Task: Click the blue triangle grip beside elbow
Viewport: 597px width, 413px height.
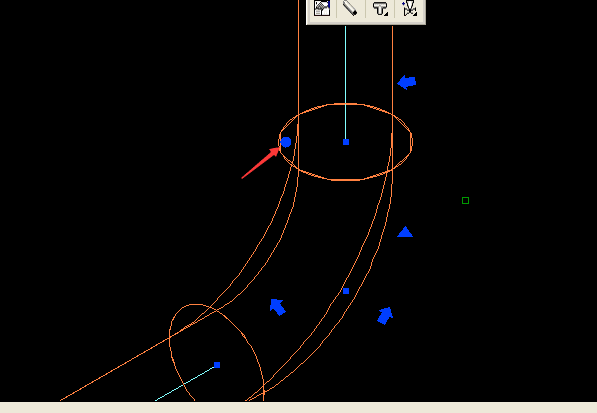Action: point(405,232)
